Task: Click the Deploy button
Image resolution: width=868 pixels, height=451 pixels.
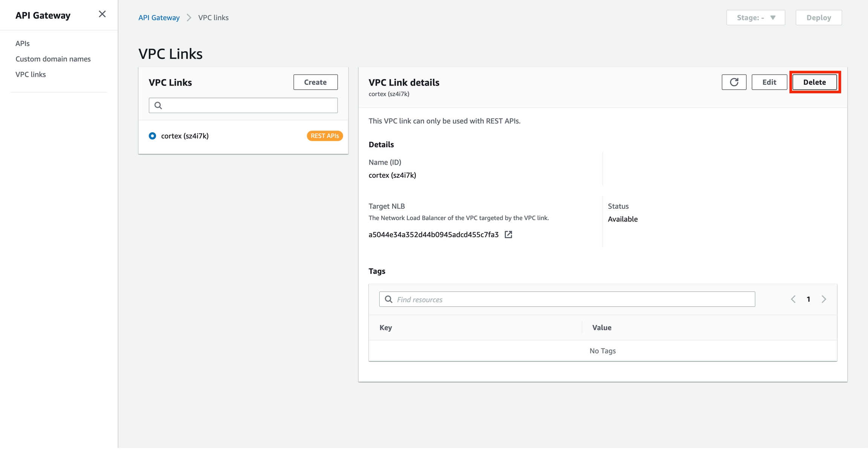Action: coord(818,18)
